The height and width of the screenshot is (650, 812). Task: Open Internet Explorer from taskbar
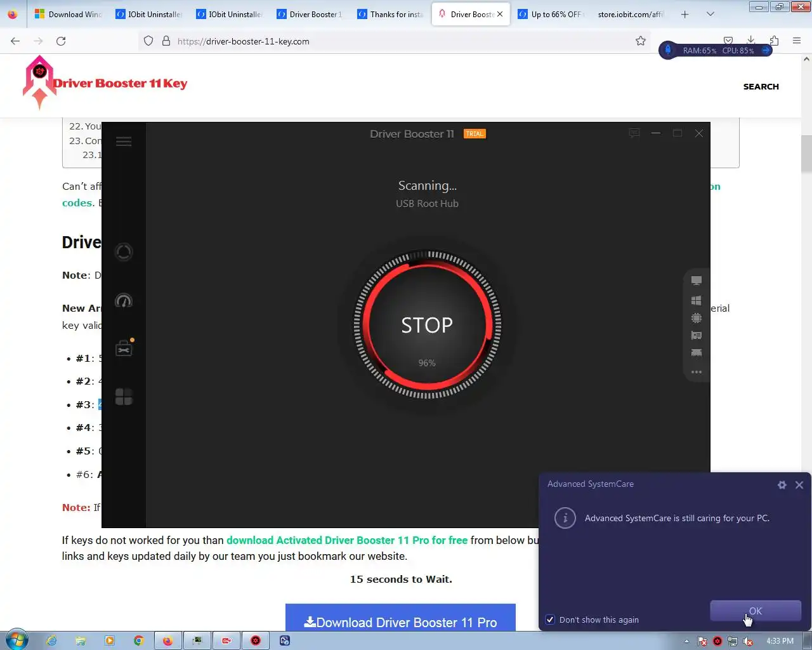(51, 640)
